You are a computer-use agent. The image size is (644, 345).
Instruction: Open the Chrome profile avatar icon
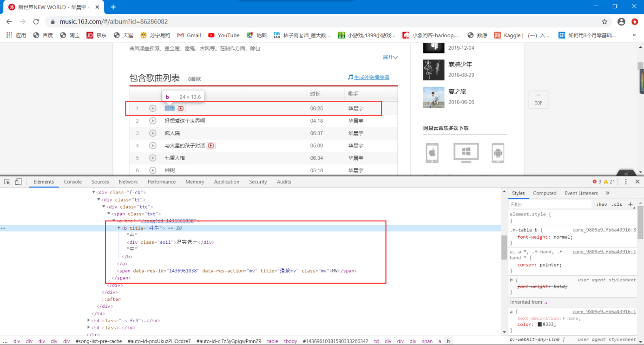[x=621, y=21]
